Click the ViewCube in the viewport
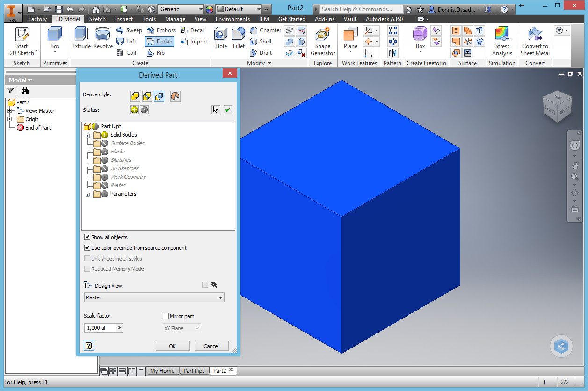The image size is (588, 391). pyautogui.click(x=558, y=106)
